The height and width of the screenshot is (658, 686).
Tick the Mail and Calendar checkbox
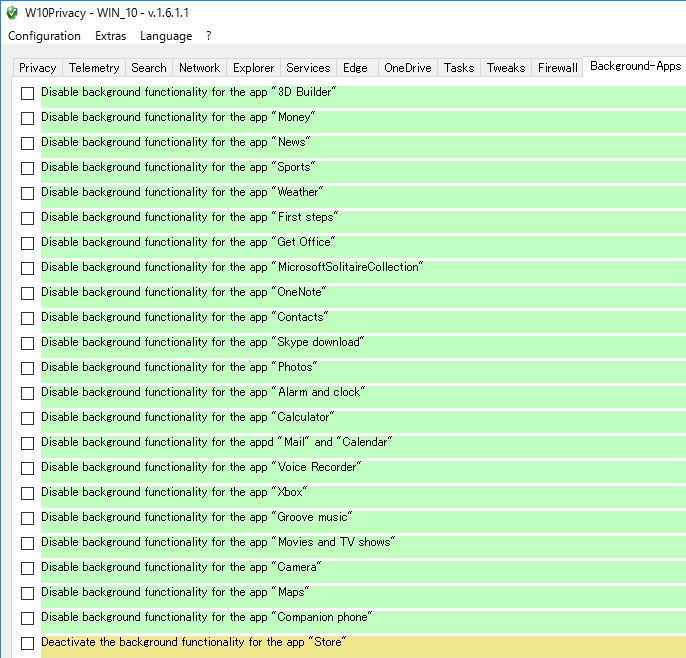[27, 443]
